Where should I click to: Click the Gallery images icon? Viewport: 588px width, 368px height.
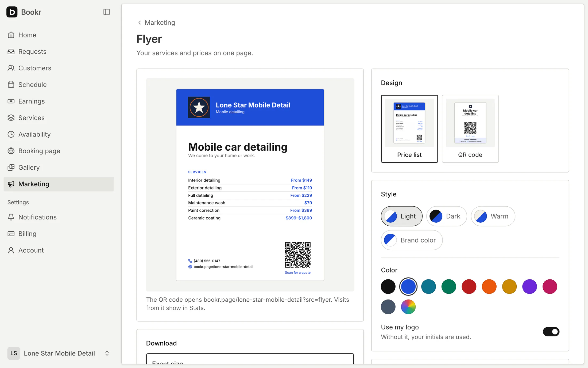click(11, 168)
